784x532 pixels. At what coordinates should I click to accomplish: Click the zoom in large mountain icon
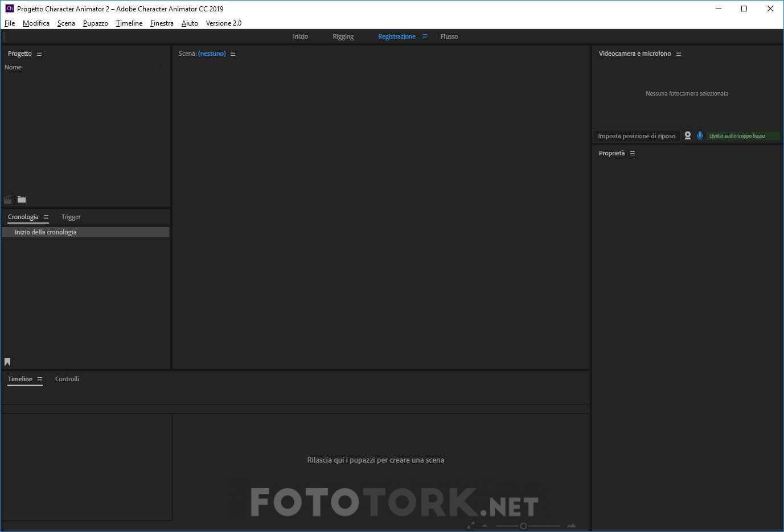(572, 526)
